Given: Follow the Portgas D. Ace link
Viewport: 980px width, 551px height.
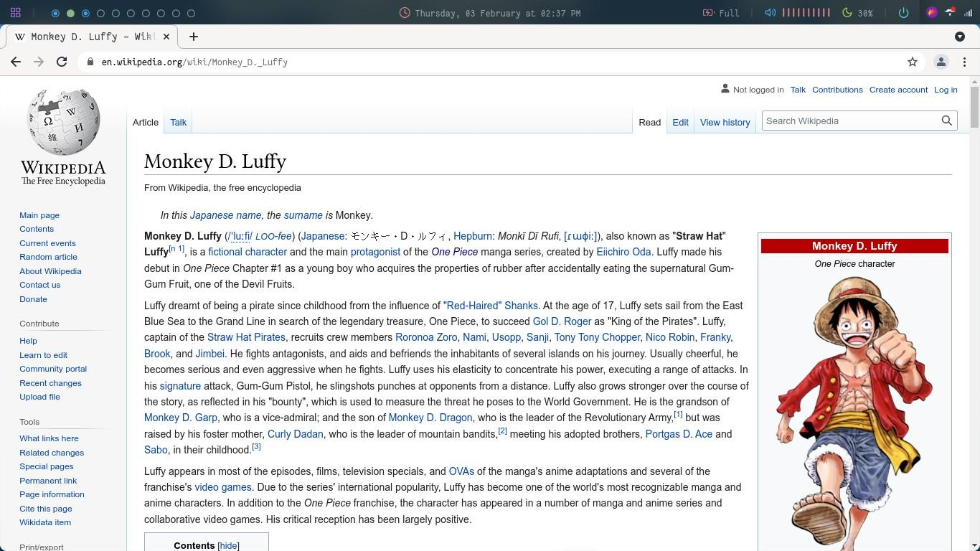Looking at the screenshot, I should tap(679, 434).
